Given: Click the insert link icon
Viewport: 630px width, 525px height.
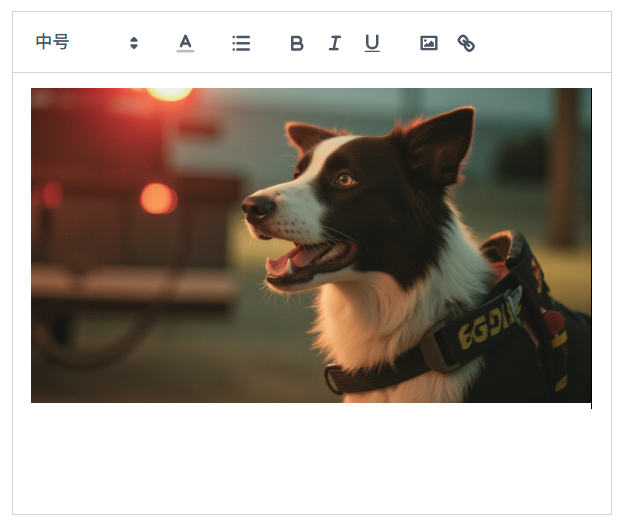Looking at the screenshot, I should [466, 43].
